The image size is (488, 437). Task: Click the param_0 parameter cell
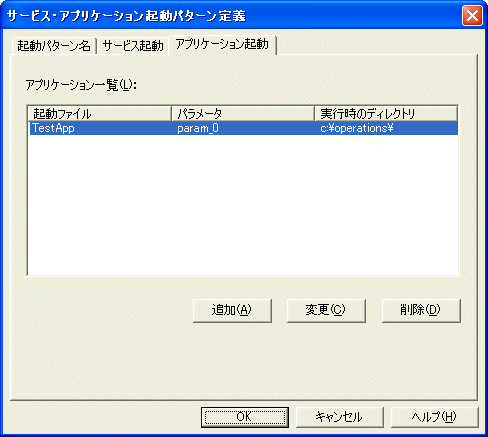(x=198, y=128)
